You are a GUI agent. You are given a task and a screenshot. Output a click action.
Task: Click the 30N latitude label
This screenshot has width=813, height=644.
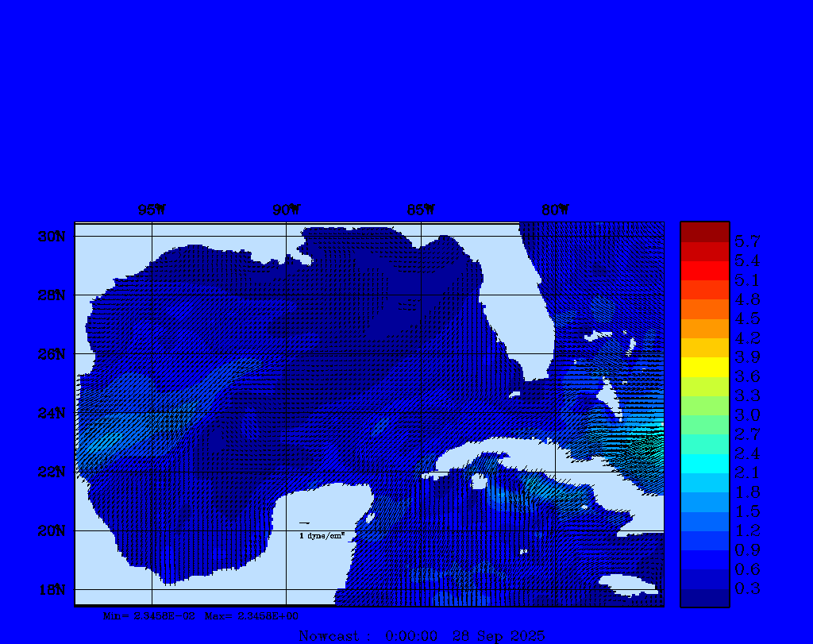tap(52, 237)
